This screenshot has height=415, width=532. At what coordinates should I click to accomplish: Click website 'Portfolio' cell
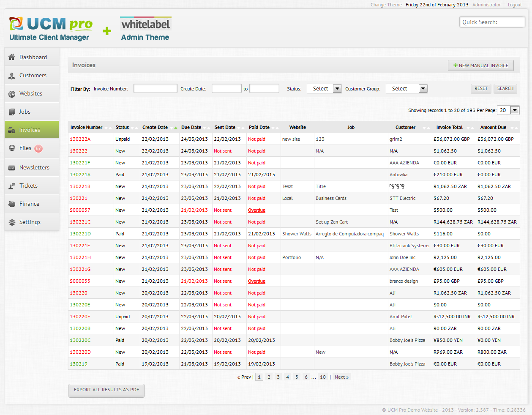click(x=292, y=257)
